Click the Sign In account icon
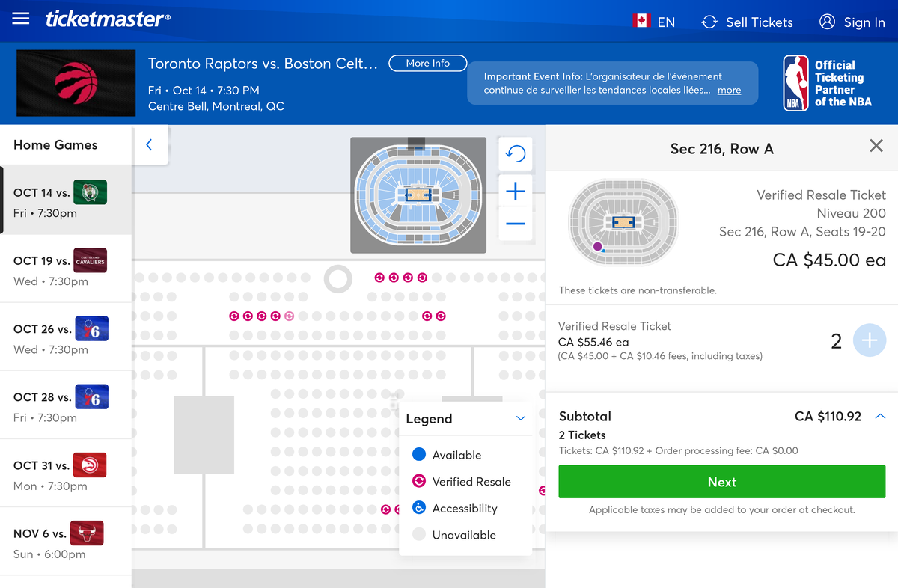Screen dimensions: 898x588 pos(827,22)
